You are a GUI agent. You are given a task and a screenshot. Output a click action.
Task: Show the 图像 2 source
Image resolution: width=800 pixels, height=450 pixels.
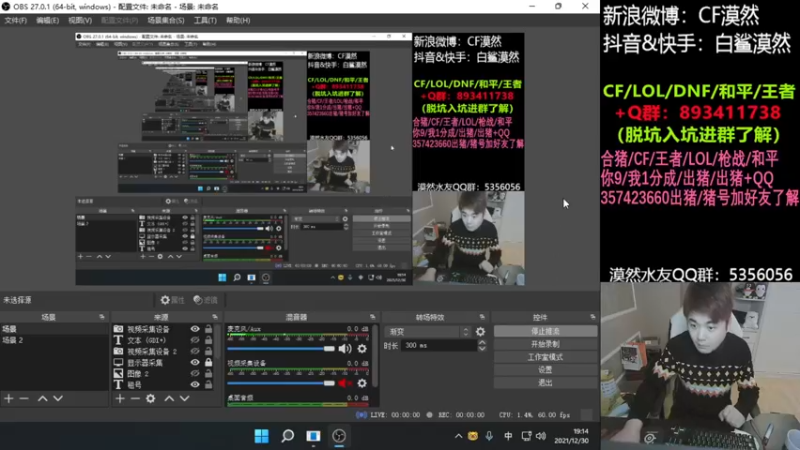[x=195, y=373]
